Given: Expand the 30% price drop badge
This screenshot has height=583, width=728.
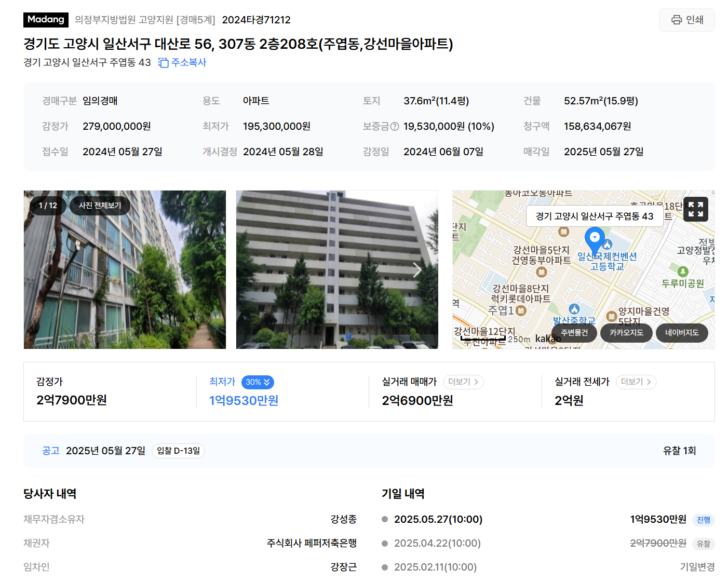Looking at the screenshot, I should [x=258, y=382].
